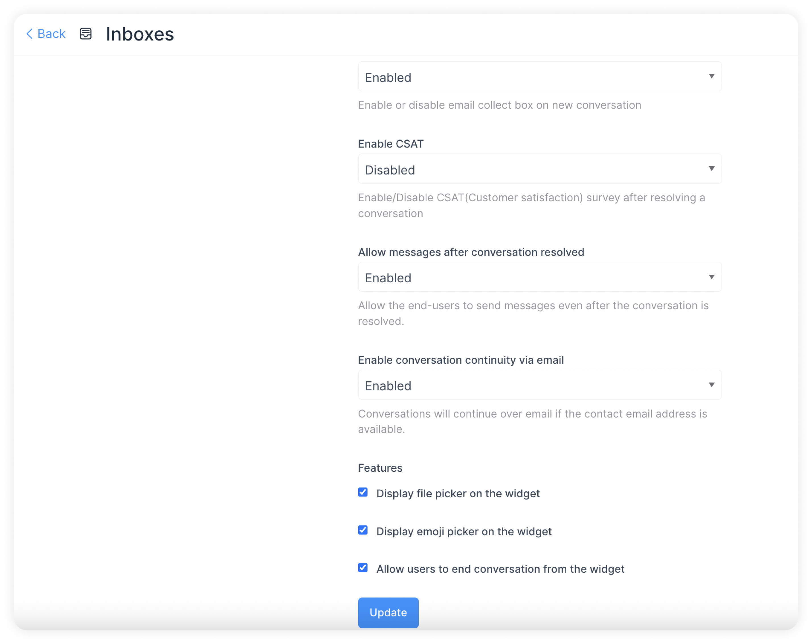Open the email collect box dropdown
The height and width of the screenshot is (644, 812).
point(540,77)
